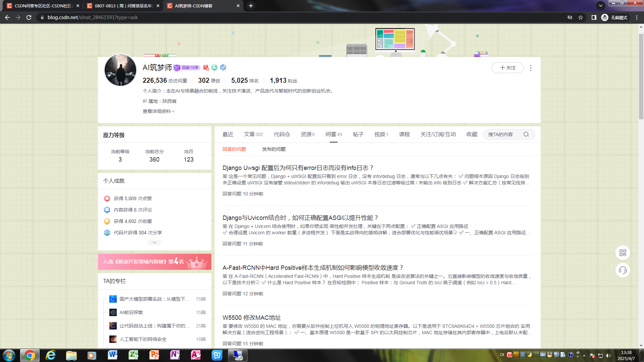
Task: Expand 查看详细资料 profile details
Action: point(159,111)
